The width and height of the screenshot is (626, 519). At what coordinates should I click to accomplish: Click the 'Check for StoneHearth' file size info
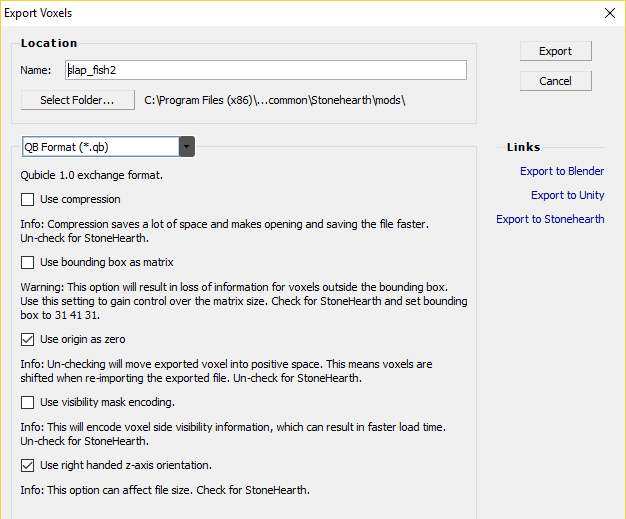coord(165,490)
